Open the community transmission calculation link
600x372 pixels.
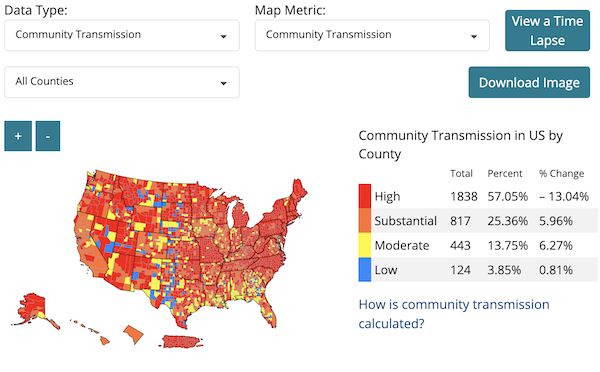tap(454, 314)
